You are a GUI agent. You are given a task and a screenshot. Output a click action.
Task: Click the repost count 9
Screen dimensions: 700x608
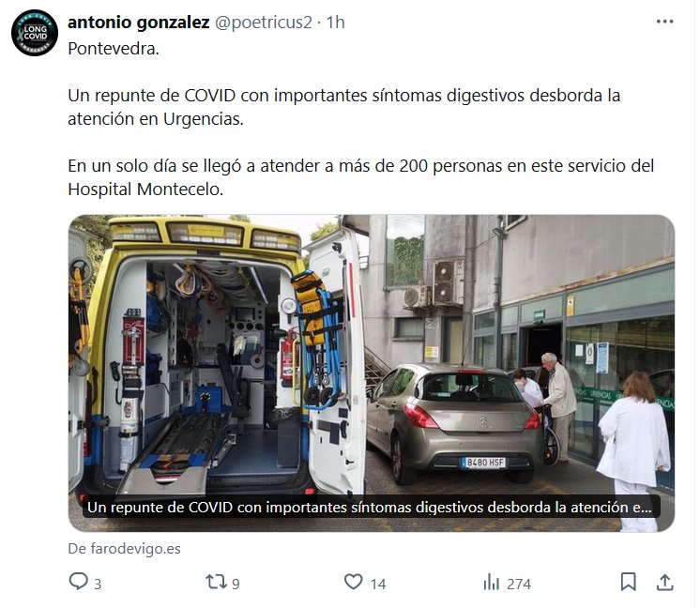(236, 584)
